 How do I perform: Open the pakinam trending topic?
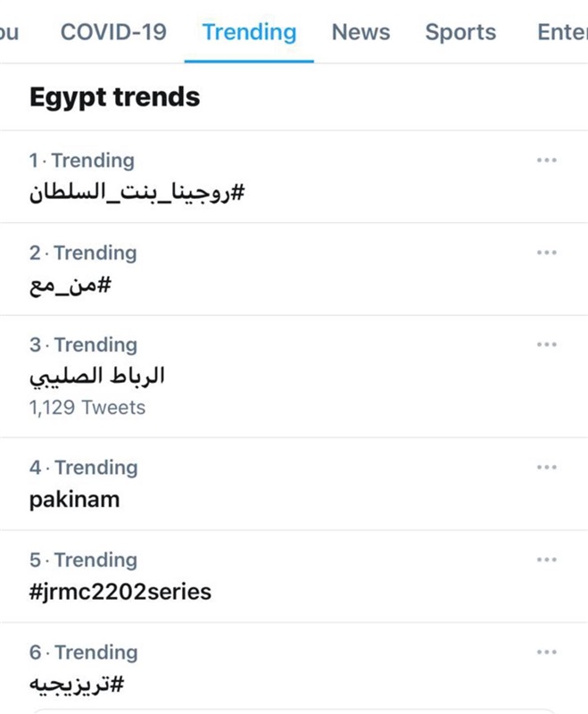[74, 499]
